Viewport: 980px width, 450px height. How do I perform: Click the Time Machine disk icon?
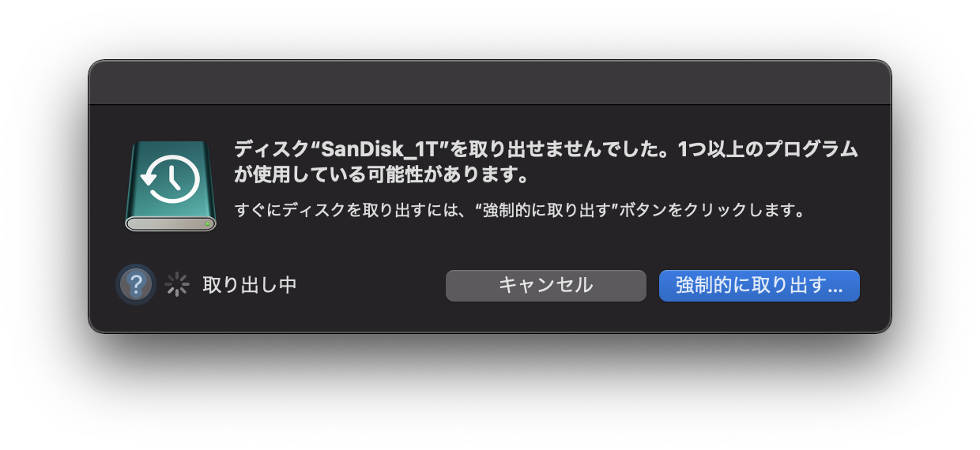(171, 186)
